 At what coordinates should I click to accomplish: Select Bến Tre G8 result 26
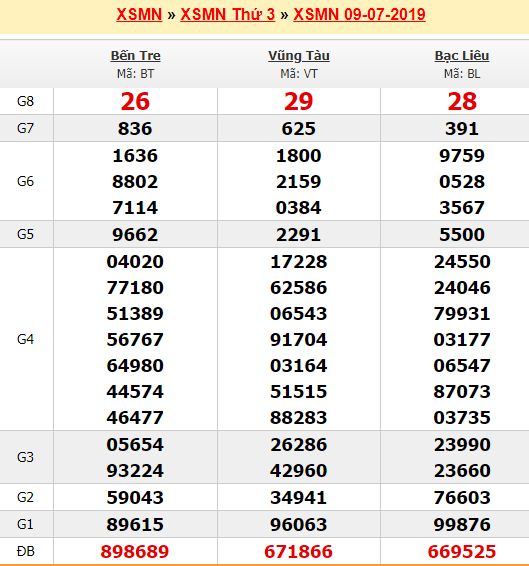tap(135, 101)
